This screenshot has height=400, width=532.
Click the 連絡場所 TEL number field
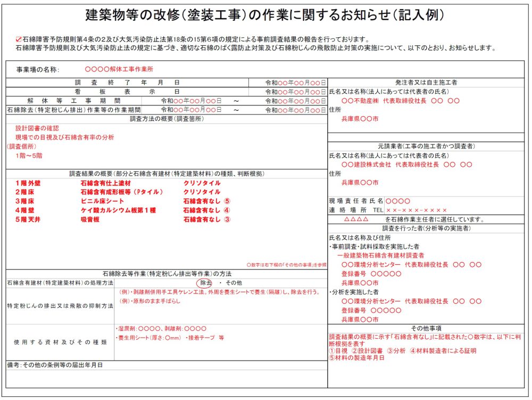click(x=417, y=210)
